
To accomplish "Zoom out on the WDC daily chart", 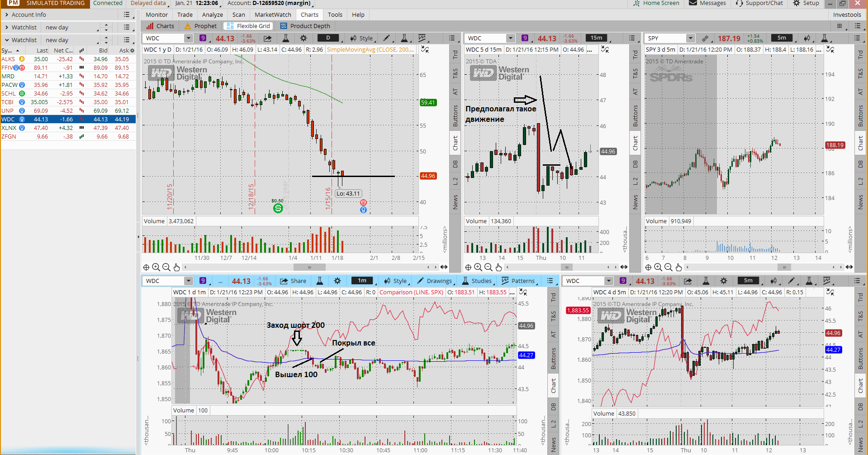I will (x=166, y=267).
